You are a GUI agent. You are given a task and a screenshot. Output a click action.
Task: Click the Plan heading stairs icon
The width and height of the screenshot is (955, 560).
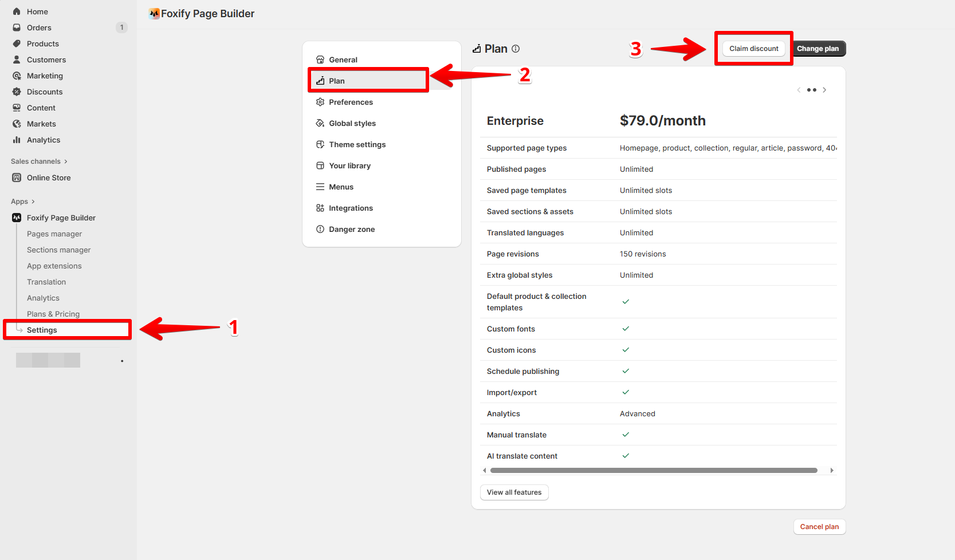(477, 49)
